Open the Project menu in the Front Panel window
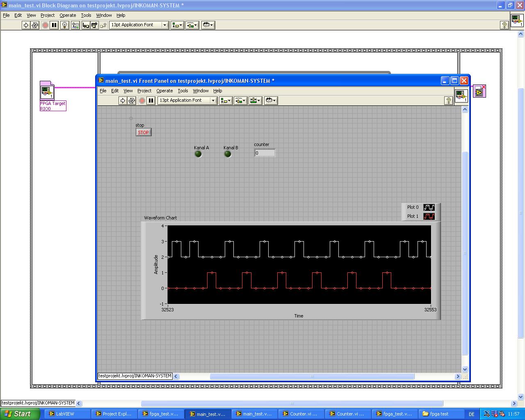 144,91
